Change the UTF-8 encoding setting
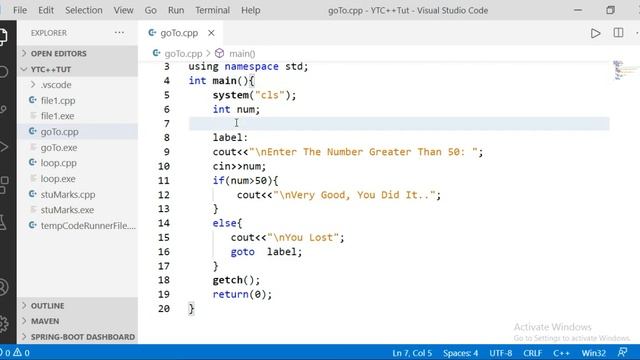Viewport: 640px width, 360px height. click(500, 353)
